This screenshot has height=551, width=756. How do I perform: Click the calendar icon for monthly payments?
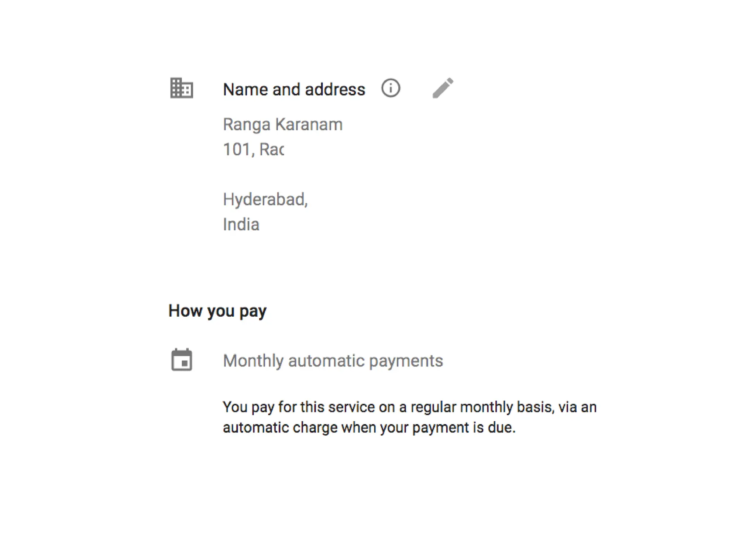coord(182,360)
